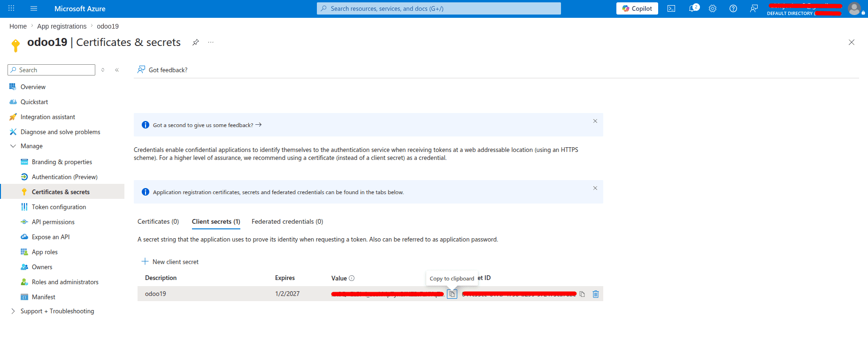Click the odoo19 breadcrumb
This screenshot has height=348, width=868.
click(x=108, y=26)
